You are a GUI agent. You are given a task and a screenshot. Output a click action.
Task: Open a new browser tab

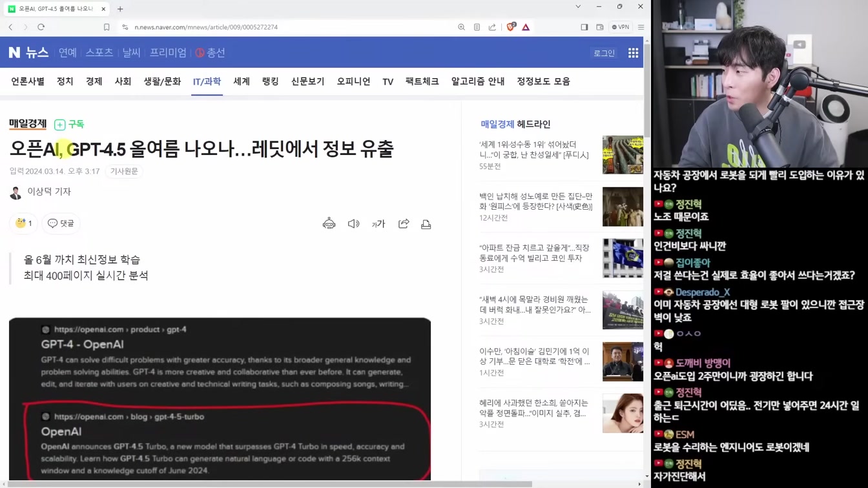120,9
